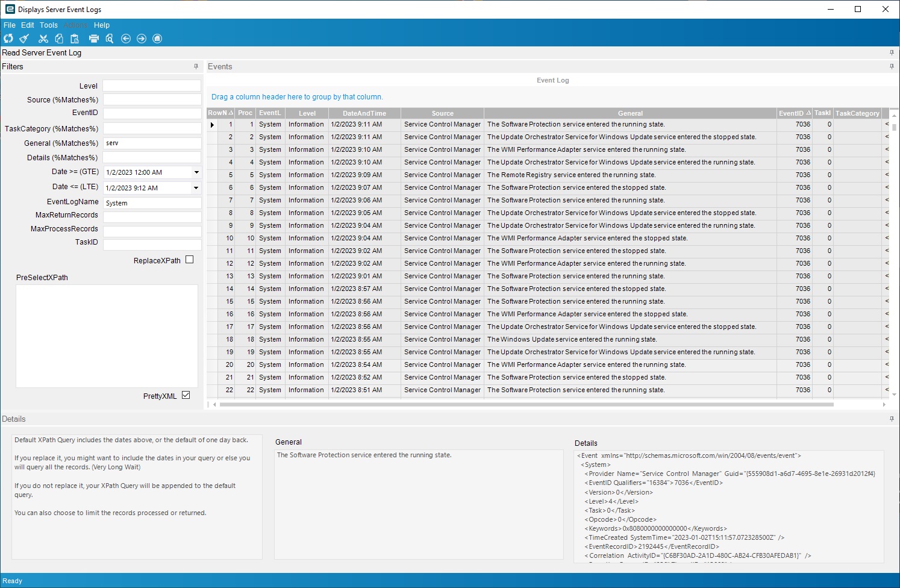Click the Print icon
The image size is (900, 588).
[94, 39]
